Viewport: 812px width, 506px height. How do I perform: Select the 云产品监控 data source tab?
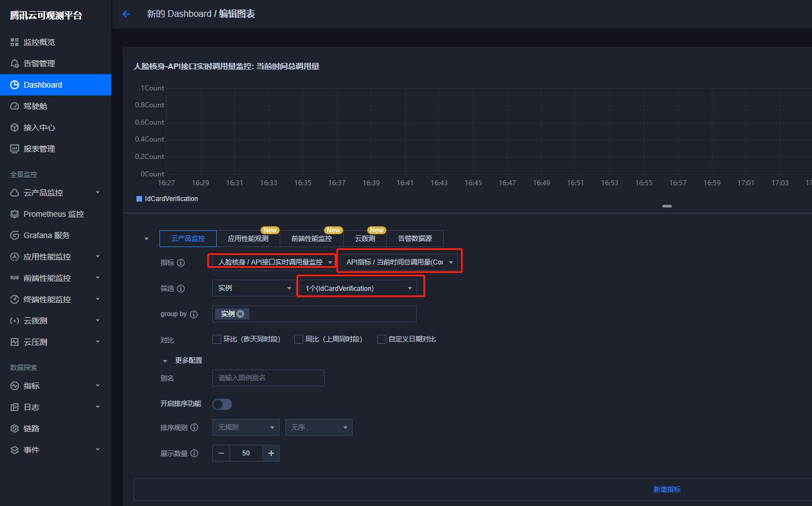point(188,239)
